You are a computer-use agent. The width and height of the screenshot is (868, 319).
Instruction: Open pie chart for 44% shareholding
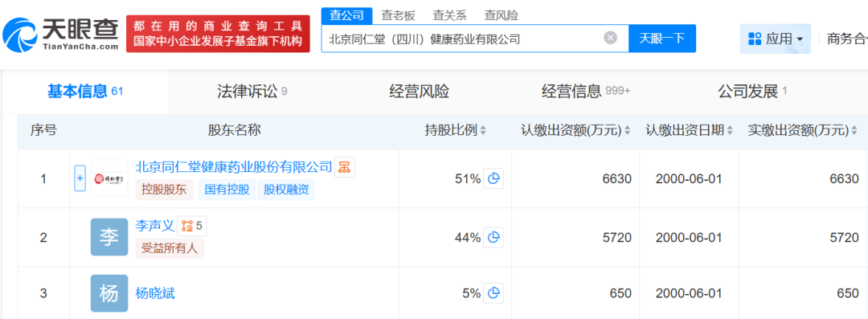click(493, 238)
